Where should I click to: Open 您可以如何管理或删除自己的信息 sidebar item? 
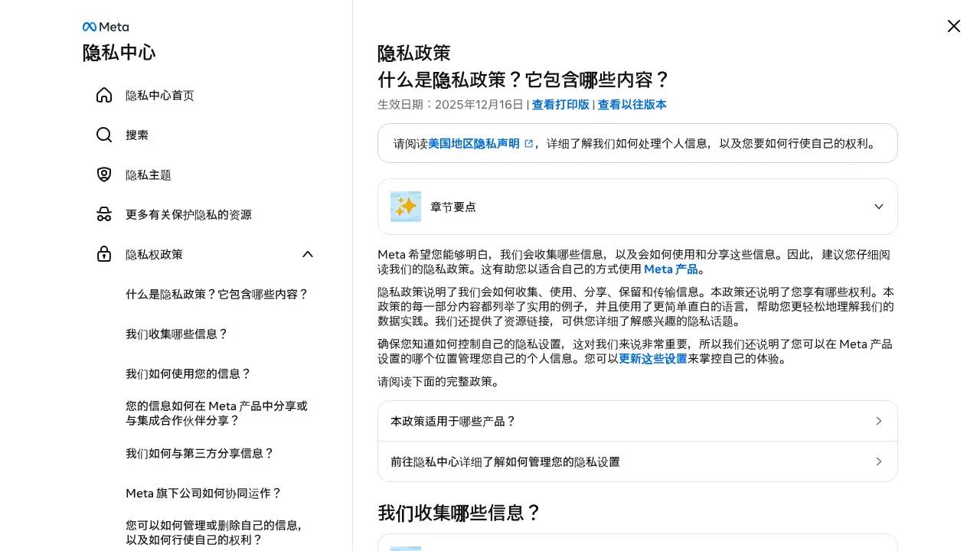[214, 533]
